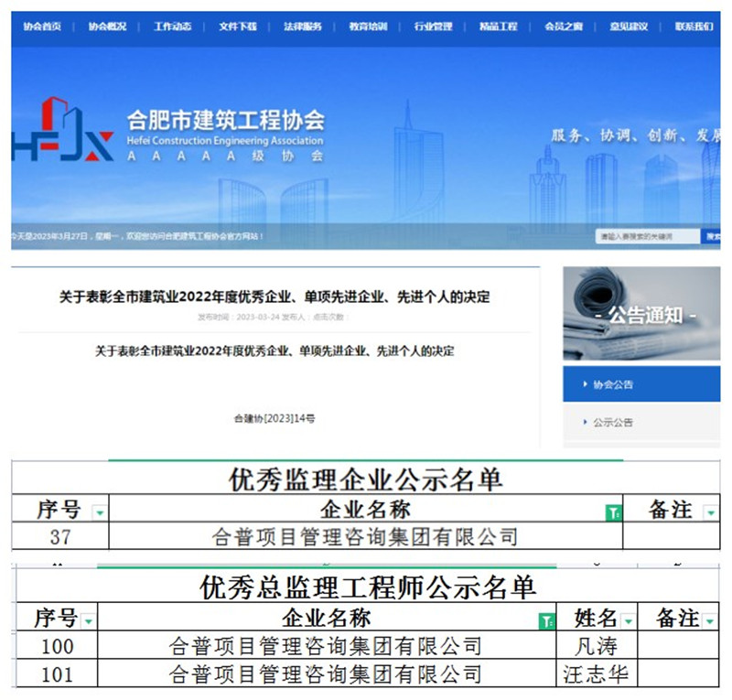
Task: Open the 备注 filter dropdown in first table
Action: (710, 513)
